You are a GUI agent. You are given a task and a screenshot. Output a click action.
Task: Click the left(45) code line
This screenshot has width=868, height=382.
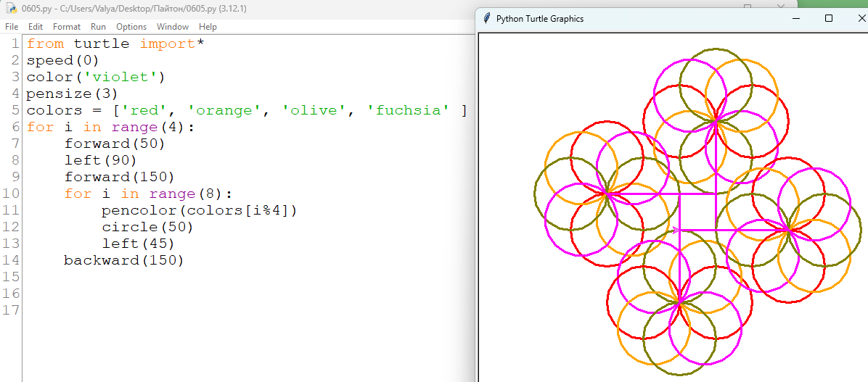point(138,244)
